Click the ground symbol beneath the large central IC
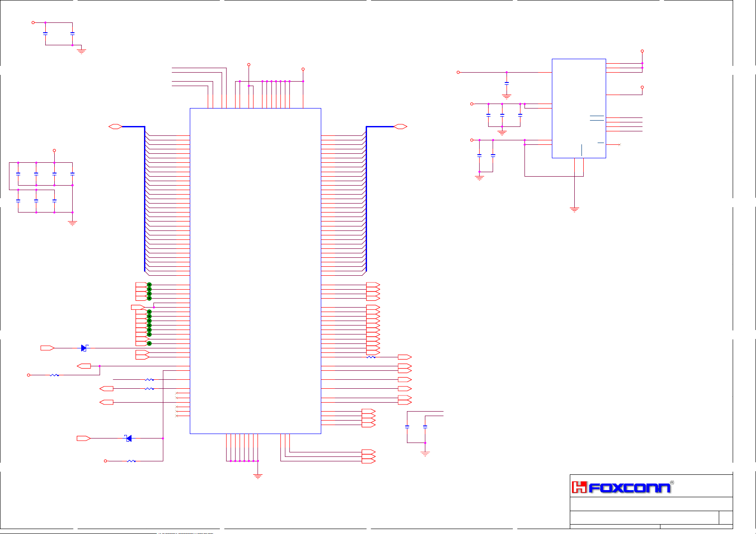Viewport: 756px width, 534px height. click(x=258, y=476)
